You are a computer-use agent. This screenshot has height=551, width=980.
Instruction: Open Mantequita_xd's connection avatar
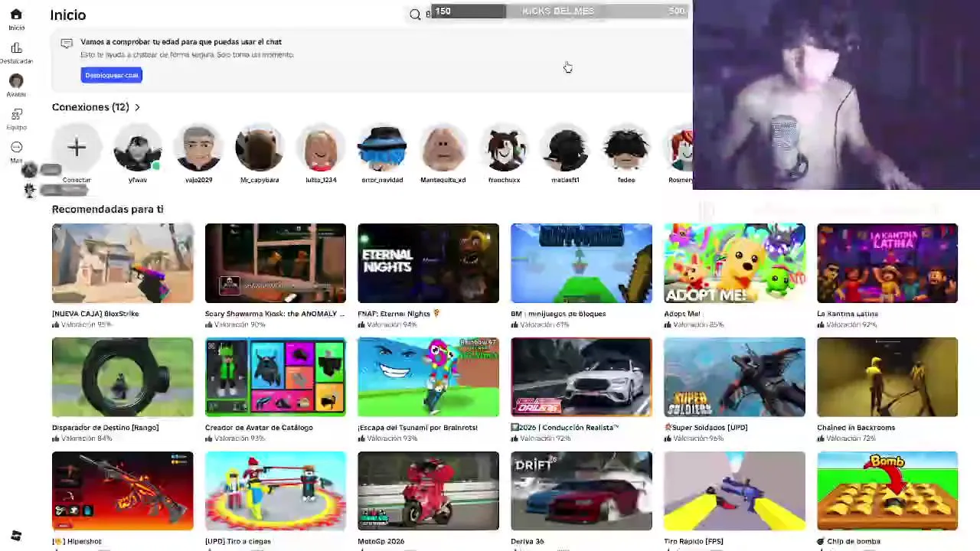443,147
